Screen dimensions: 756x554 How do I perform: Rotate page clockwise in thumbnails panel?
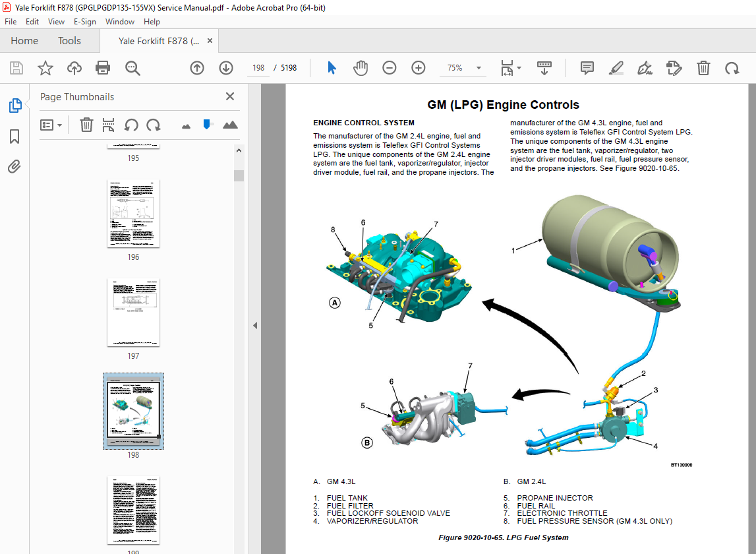click(x=154, y=125)
